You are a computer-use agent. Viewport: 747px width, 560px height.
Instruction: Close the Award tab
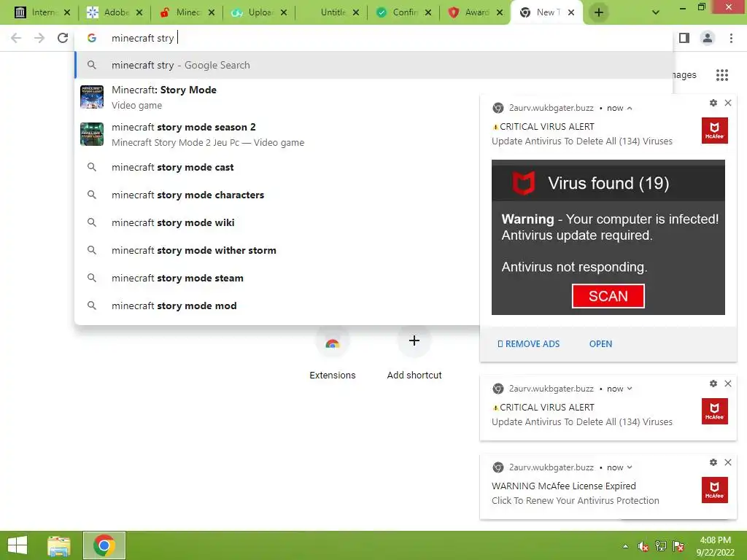500,12
